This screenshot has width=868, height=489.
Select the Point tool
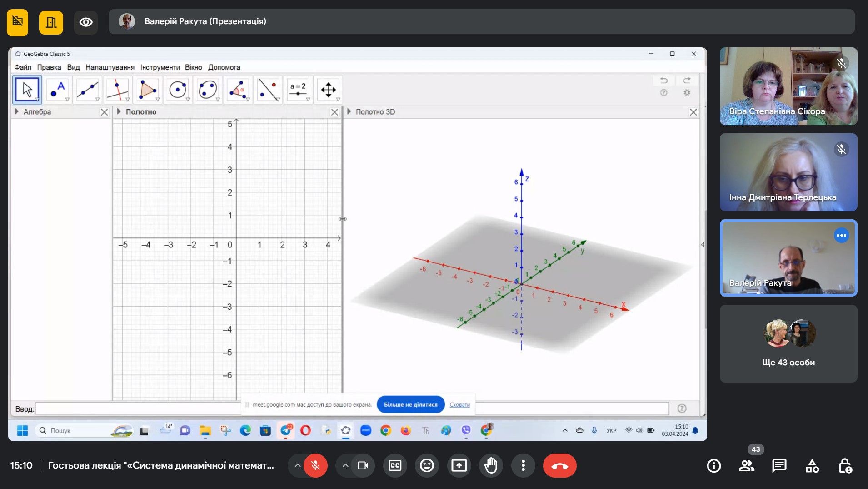(x=57, y=90)
